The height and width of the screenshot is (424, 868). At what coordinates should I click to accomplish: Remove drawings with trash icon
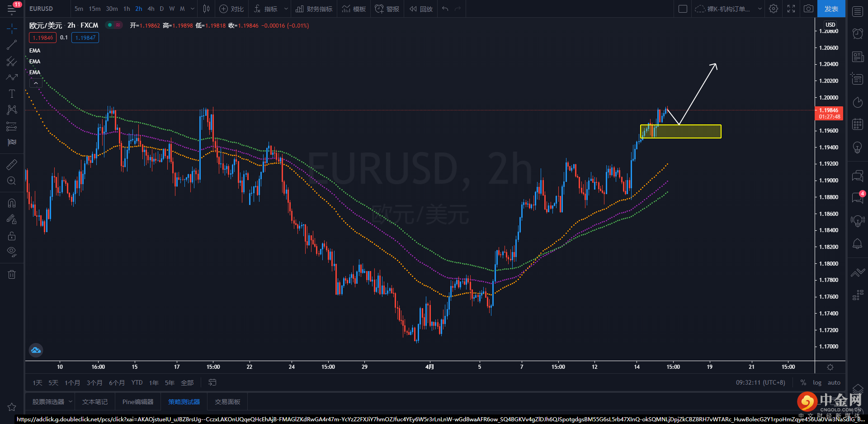pyautogui.click(x=12, y=274)
